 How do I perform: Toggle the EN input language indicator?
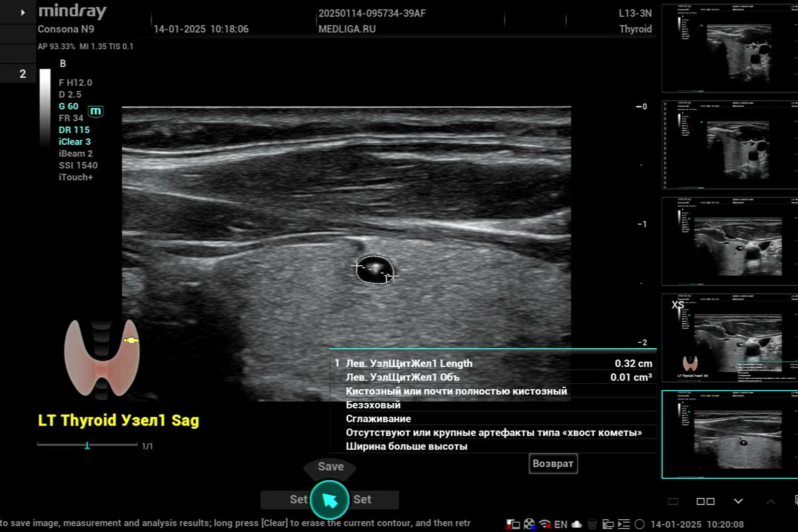tap(561, 524)
